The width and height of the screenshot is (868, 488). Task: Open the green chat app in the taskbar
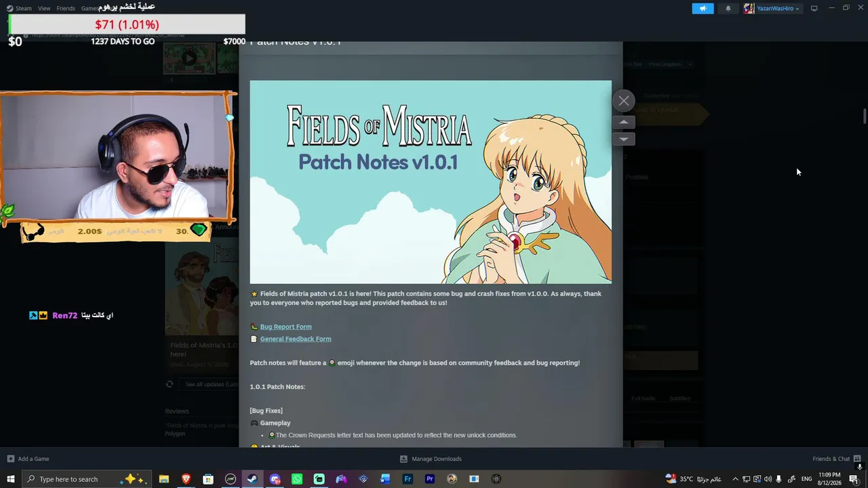tap(319, 479)
